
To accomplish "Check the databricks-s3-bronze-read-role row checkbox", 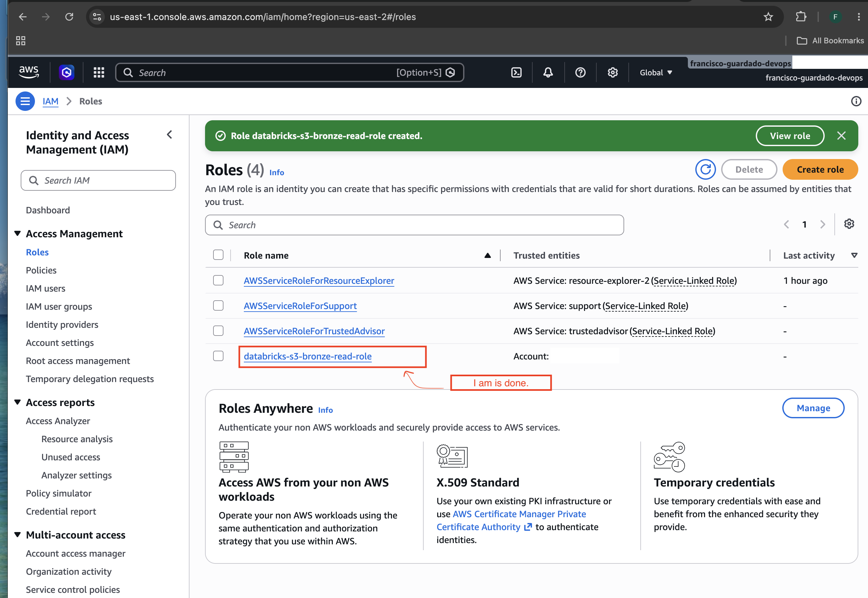I will [218, 356].
